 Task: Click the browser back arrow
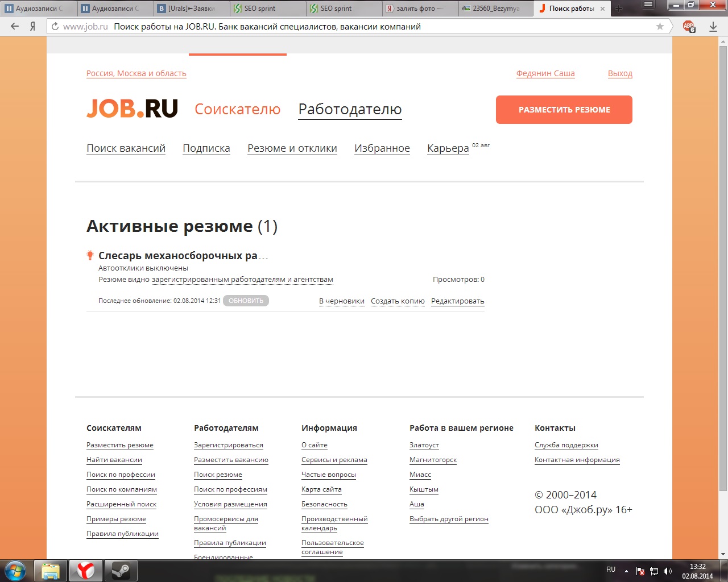15,26
